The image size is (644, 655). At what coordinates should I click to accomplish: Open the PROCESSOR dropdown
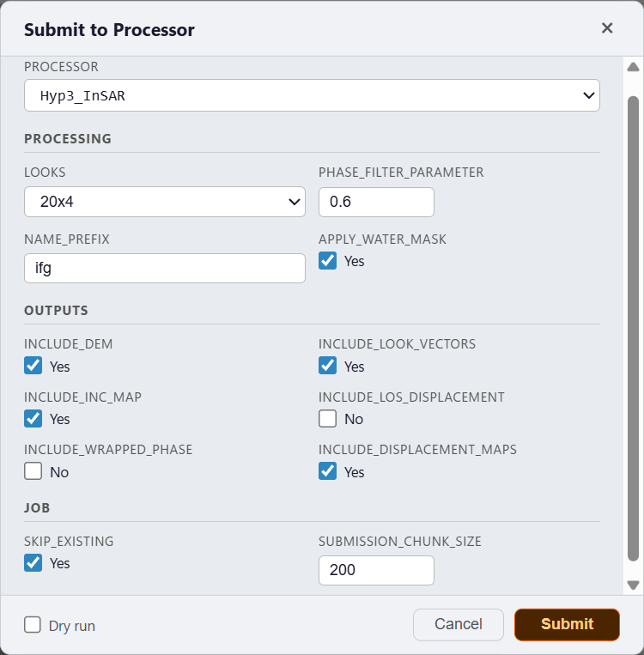tap(312, 95)
